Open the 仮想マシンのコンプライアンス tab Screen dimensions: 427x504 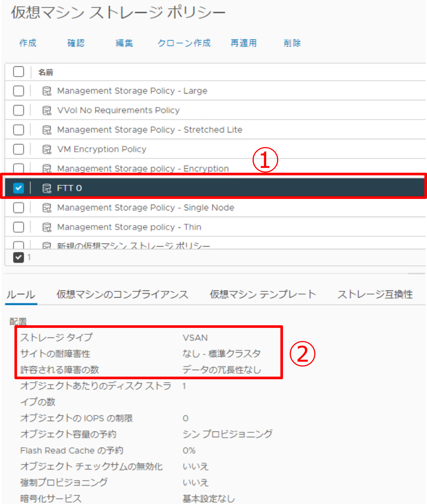(x=122, y=294)
